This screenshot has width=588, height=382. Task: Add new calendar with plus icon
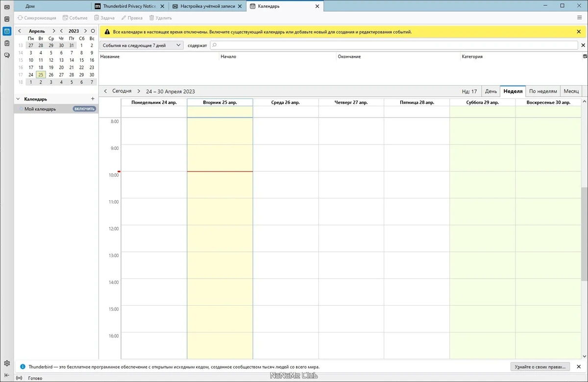93,99
